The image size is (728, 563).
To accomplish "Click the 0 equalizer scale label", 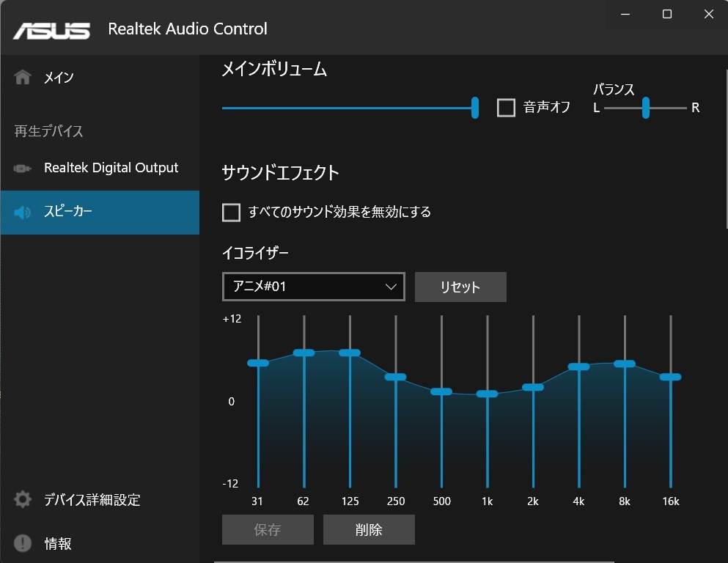I will coord(231,402).
